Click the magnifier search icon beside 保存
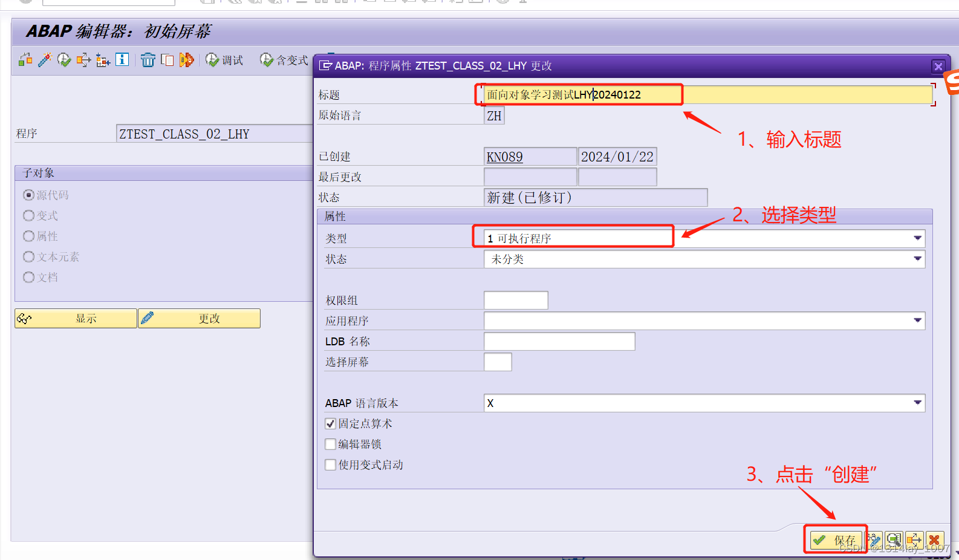The image size is (959, 560). (x=894, y=539)
